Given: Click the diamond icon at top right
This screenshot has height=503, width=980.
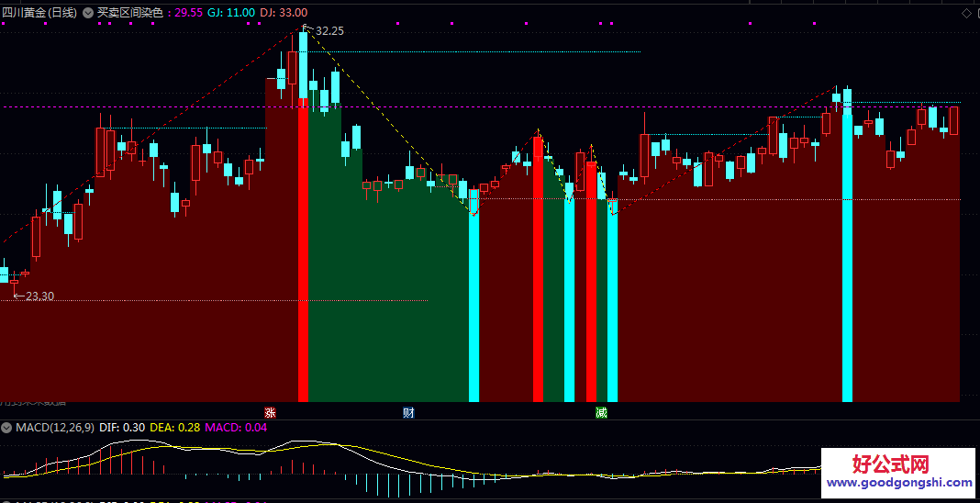Looking at the screenshot, I should 967,14.
